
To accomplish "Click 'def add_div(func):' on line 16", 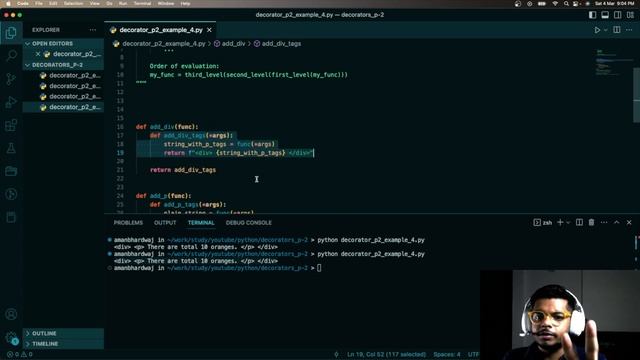I will pyautogui.click(x=167, y=127).
